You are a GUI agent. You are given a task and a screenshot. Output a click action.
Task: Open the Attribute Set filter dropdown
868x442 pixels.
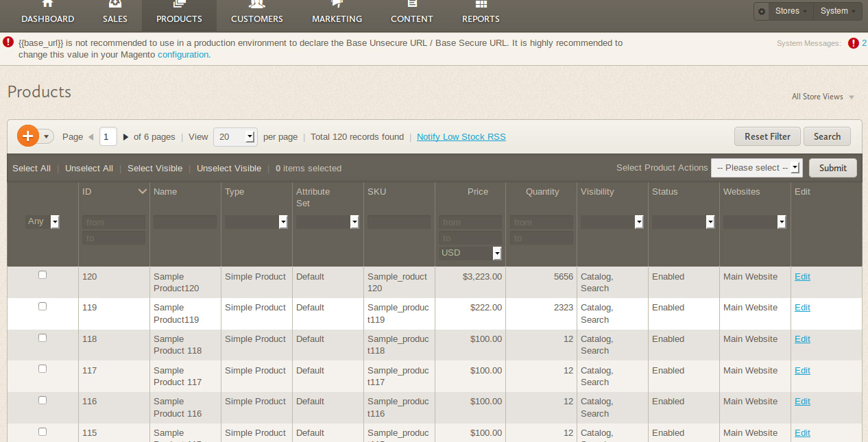pos(328,222)
